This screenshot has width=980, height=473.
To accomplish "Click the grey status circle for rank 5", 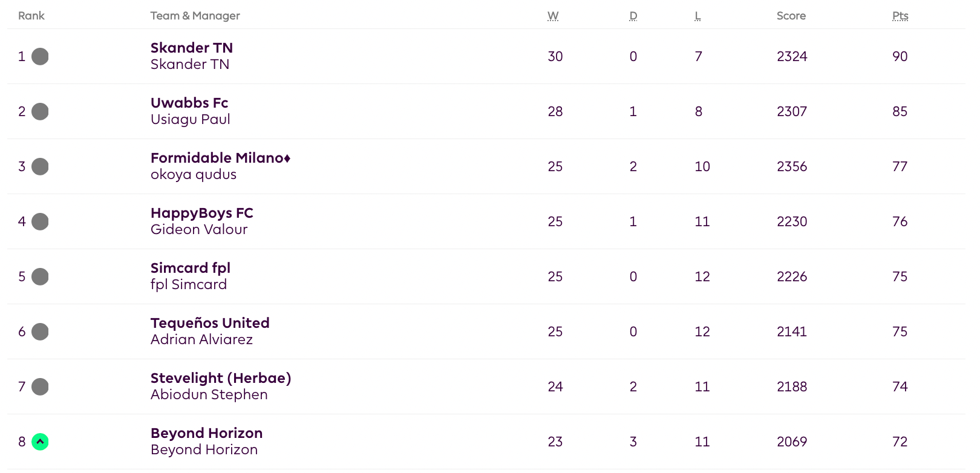I will [x=40, y=276].
